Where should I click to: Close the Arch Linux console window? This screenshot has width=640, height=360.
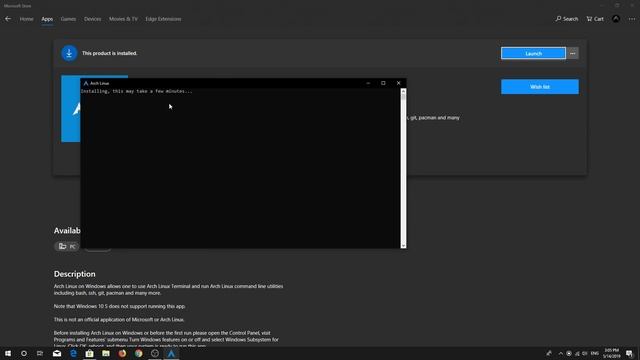point(398,83)
